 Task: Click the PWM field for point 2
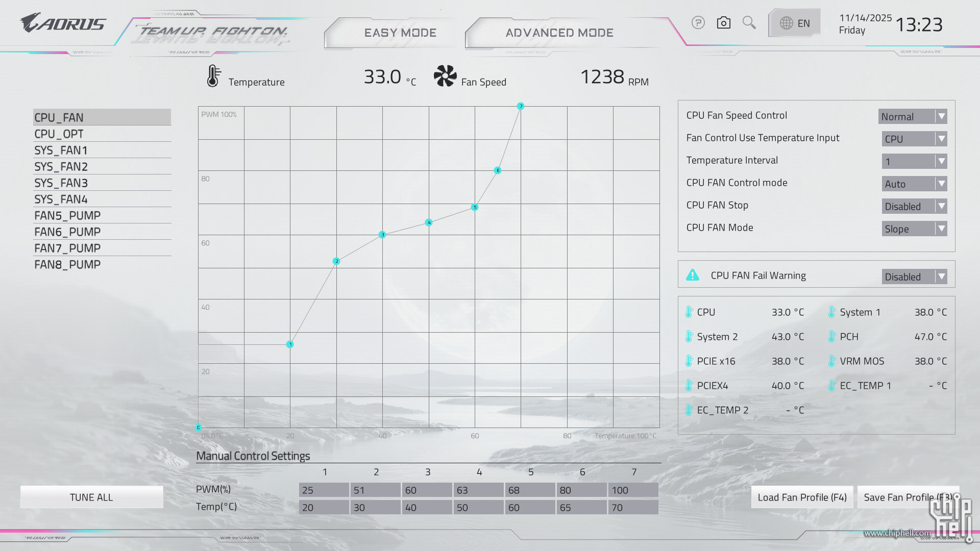click(x=375, y=490)
